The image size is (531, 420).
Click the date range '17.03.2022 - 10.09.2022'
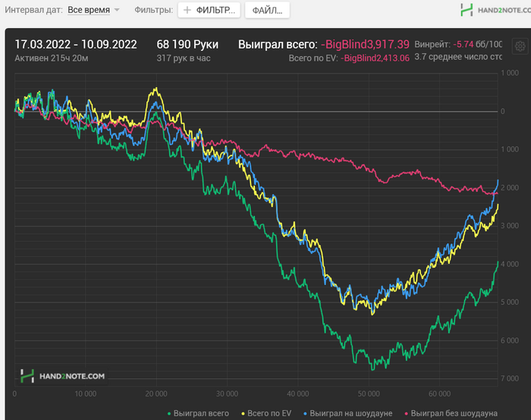tap(76, 45)
